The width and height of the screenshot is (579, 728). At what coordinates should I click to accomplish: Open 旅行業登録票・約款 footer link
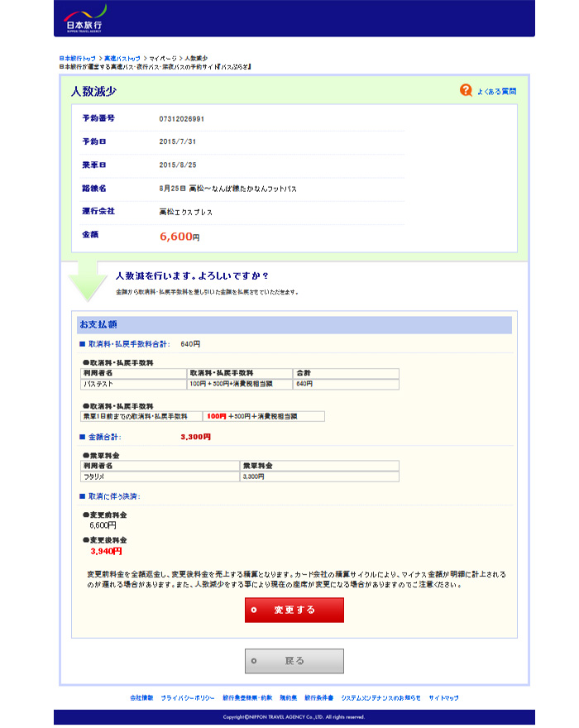pos(247,697)
